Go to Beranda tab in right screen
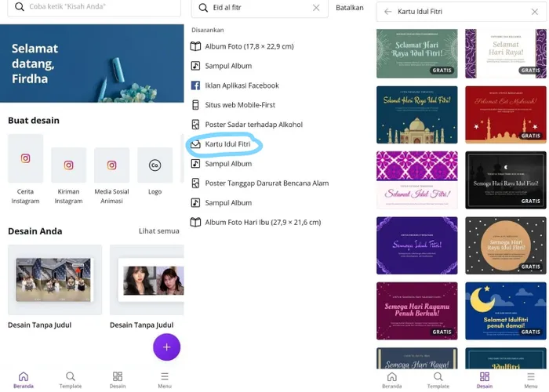549x392 pixels. pyautogui.click(x=392, y=380)
